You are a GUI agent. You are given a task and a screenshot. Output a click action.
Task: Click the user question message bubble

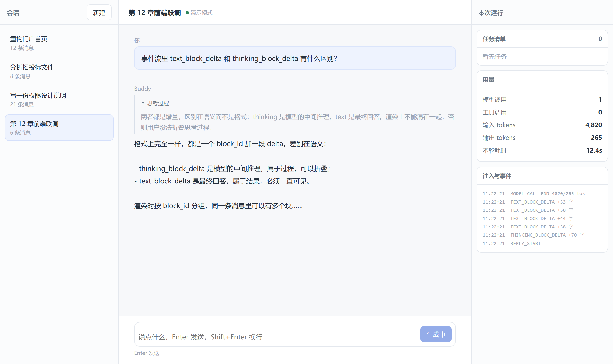point(295,58)
